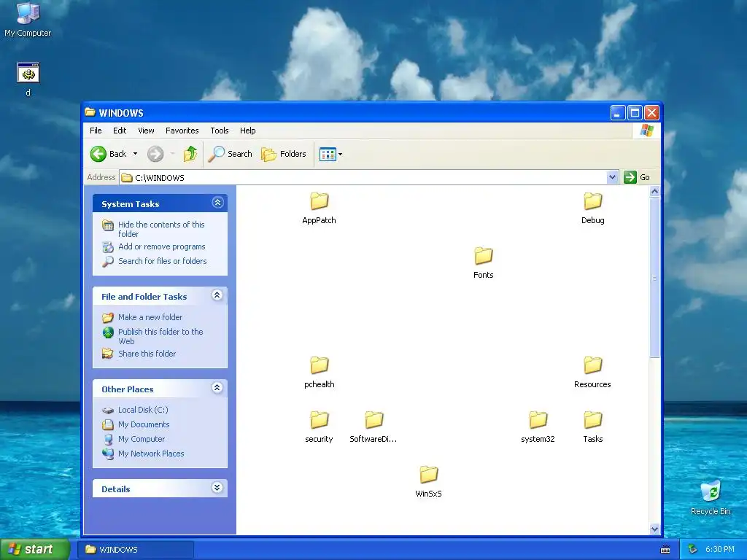Select the WinSxS folder
This screenshot has width=747, height=560.
click(x=428, y=481)
